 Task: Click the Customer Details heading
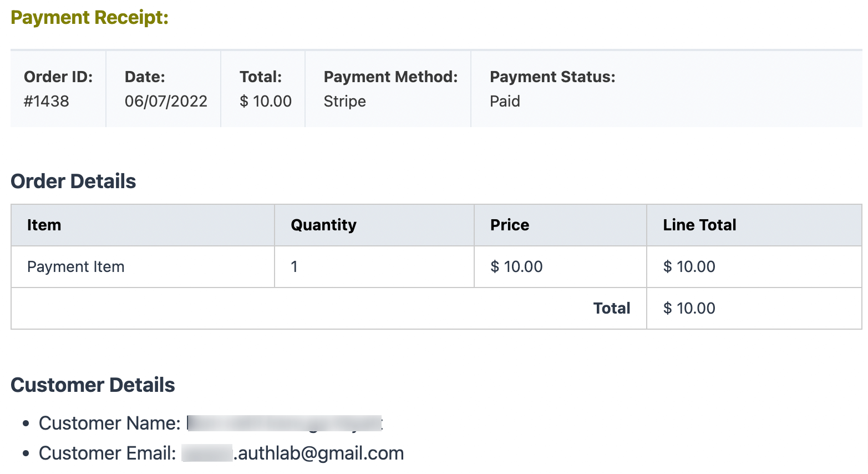coord(93,385)
